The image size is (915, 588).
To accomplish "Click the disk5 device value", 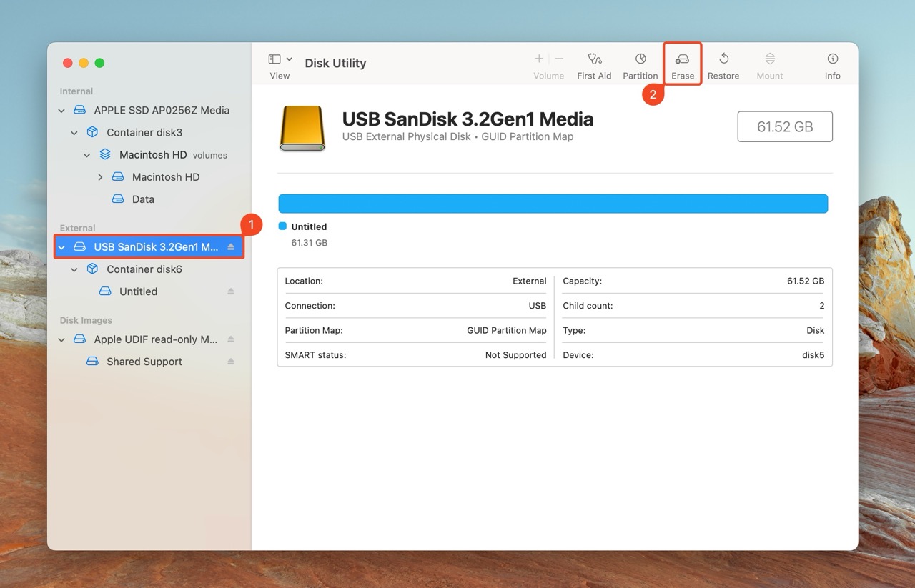I will (x=813, y=355).
